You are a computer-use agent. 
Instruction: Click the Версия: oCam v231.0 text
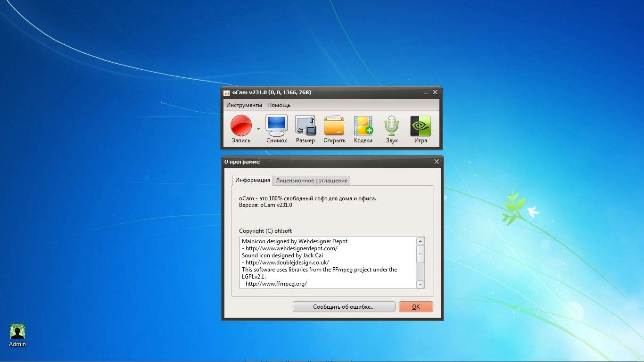(265, 205)
